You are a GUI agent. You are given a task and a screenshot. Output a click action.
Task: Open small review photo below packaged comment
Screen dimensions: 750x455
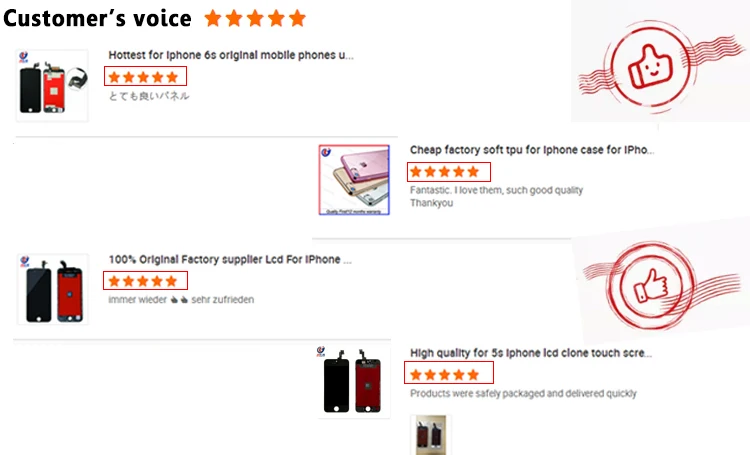pos(430,434)
